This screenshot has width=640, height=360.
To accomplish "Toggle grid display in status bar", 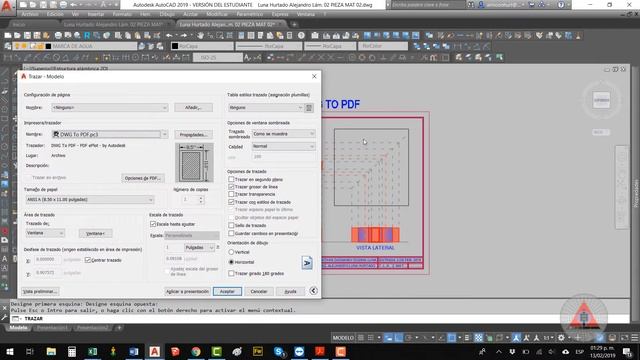I will click(x=361, y=338).
